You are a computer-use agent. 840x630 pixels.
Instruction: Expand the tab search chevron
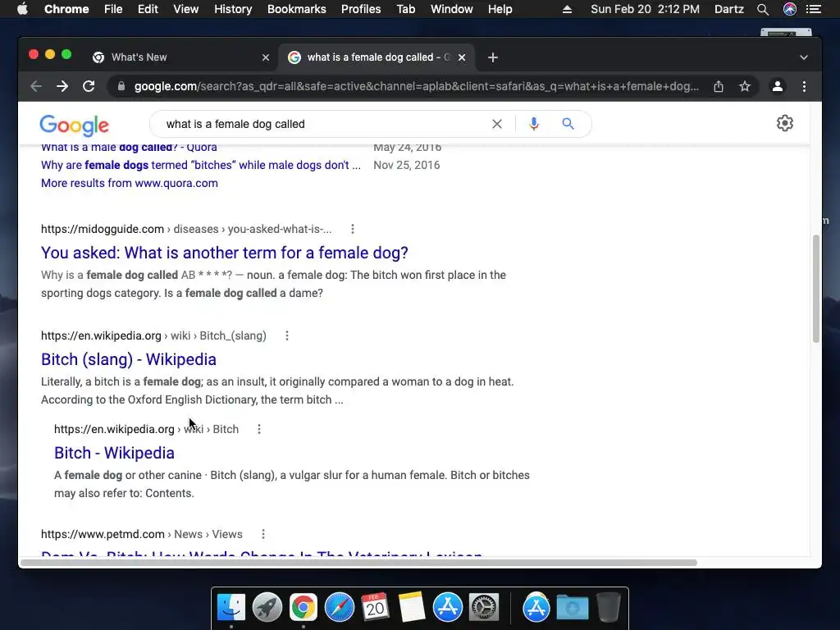click(804, 57)
